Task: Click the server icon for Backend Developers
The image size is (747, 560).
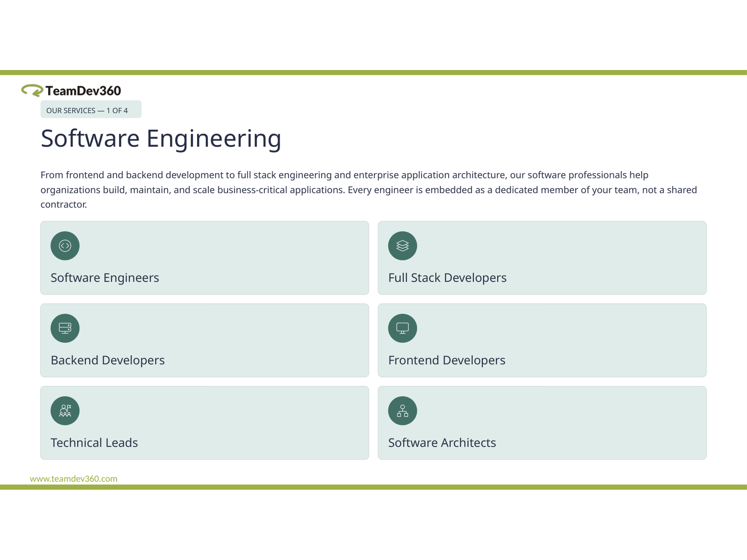Action: pos(65,328)
